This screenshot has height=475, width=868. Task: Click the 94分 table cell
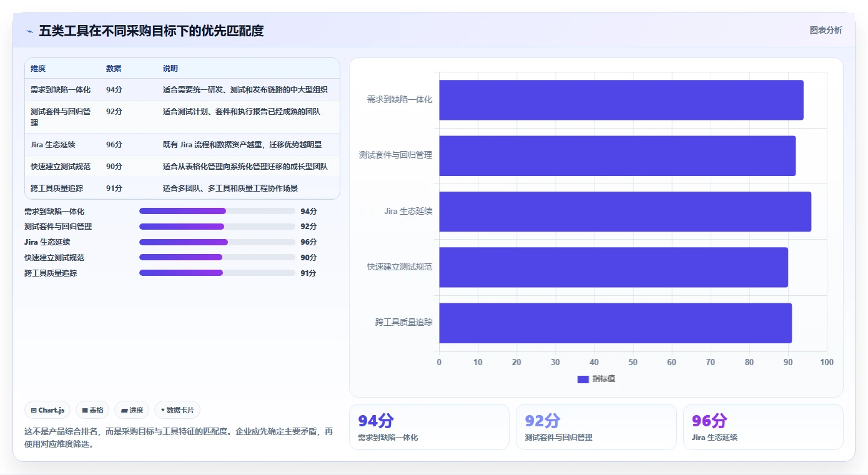pos(114,90)
